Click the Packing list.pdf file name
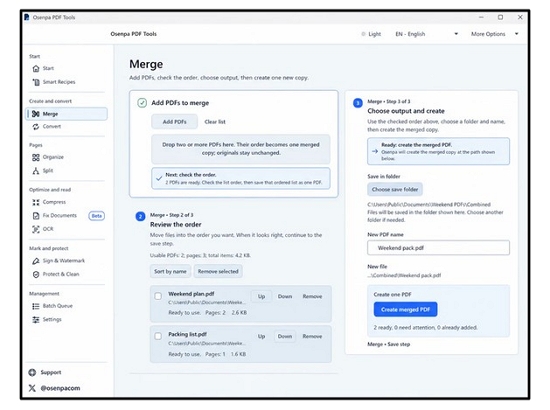 click(187, 335)
